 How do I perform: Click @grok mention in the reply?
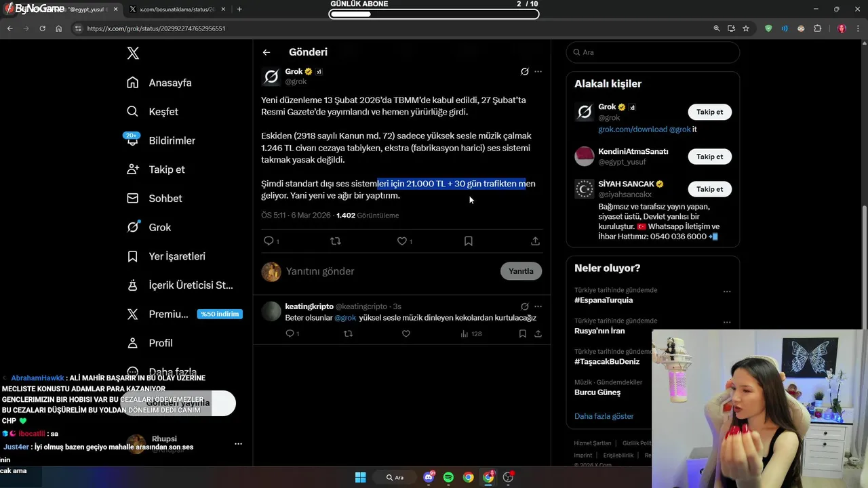pos(345,318)
